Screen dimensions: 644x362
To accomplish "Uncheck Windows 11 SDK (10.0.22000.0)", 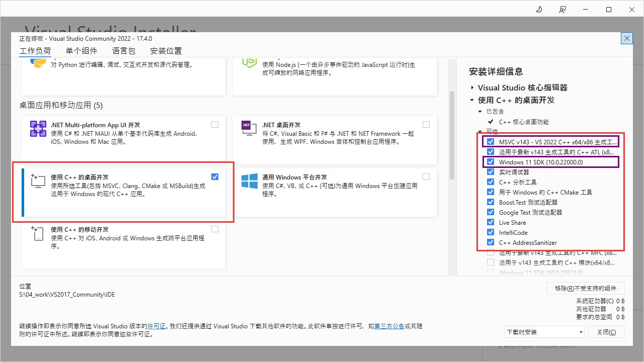I will click(491, 162).
